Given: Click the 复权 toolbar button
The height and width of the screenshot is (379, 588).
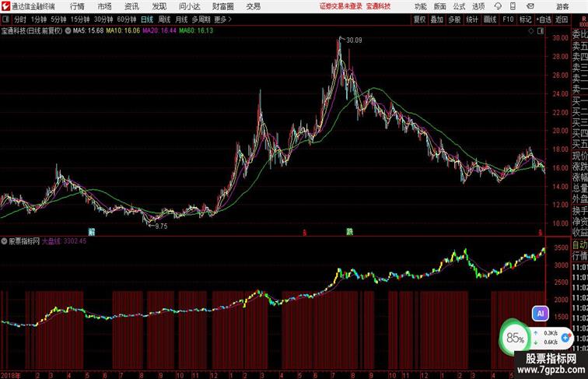Looking at the screenshot, I should (420, 19).
